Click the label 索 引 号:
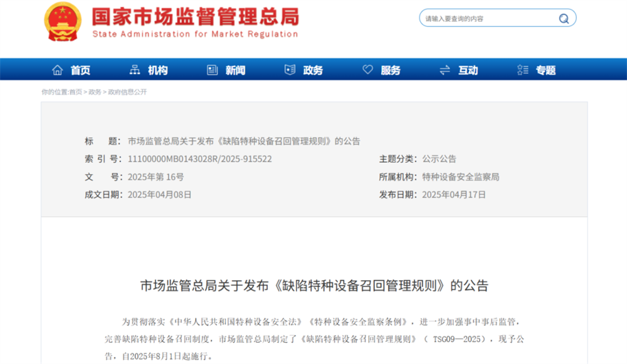The height and width of the screenshot is (364, 627). [x=103, y=159]
